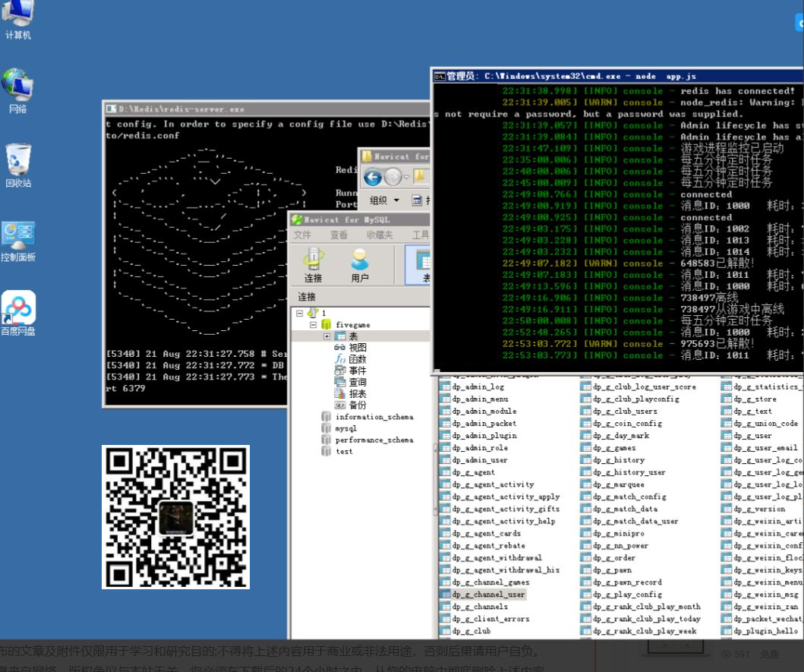
Task: Open the 收藏夹 menu in Navicat for MySQL
Action: (x=380, y=235)
